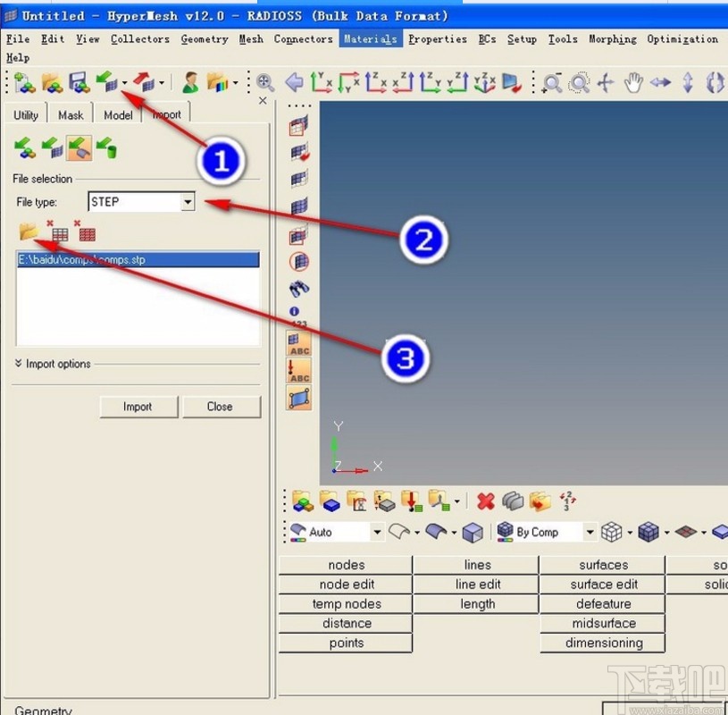Click the circle zoom magnifier icon
The height and width of the screenshot is (715, 728).
coord(579,83)
